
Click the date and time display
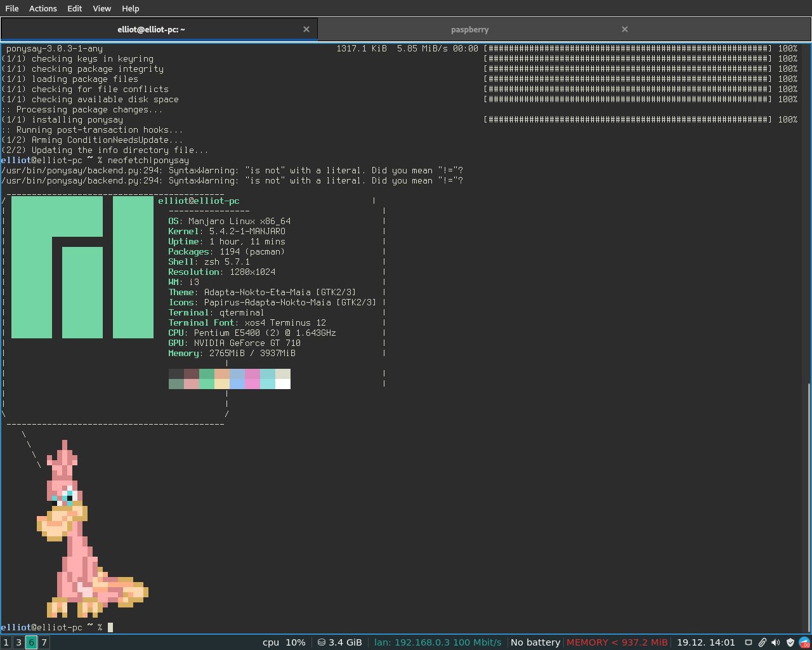pyautogui.click(x=705, y=642)
